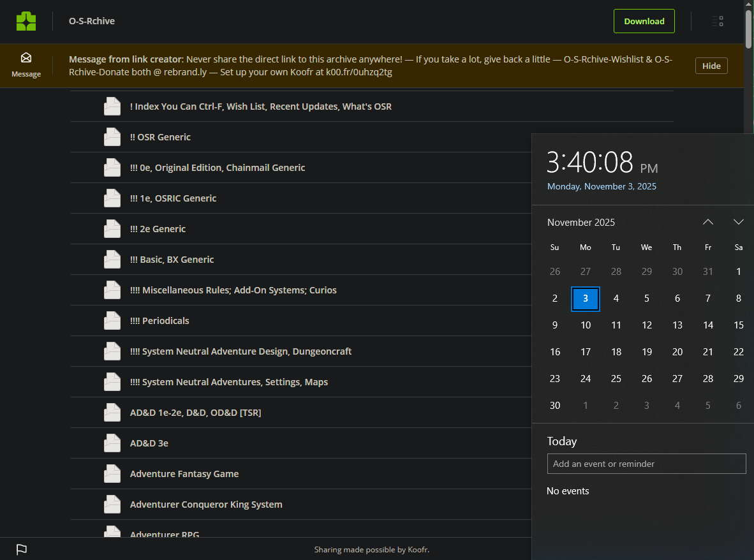Go to next month with down chevron
754x560 pixels.
tap(739, 221)
